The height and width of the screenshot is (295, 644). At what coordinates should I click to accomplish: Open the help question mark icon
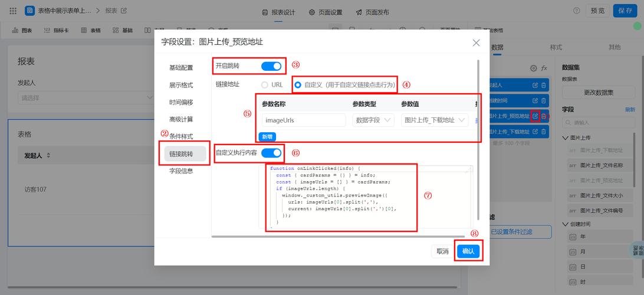pos(577,11)
